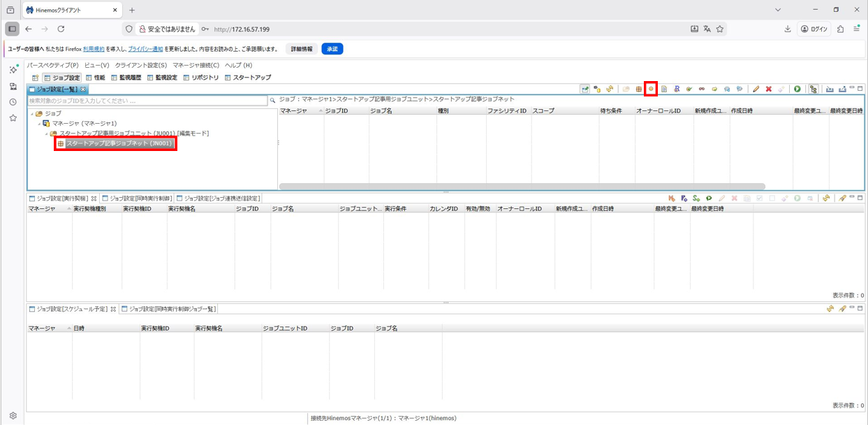Image resolution: width=868 pixels, height=425 pixels.
Task: Open the プライバシー通知 link
Action: 145,50
